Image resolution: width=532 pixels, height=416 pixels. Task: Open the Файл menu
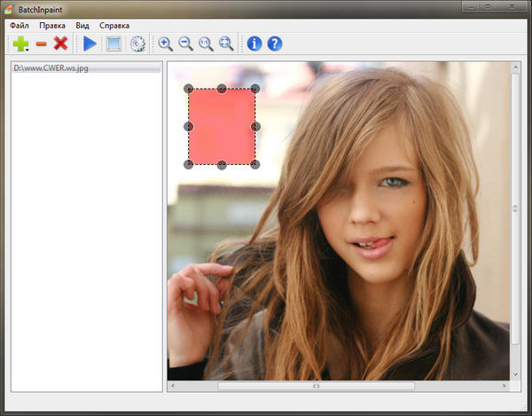click(20, 26)
